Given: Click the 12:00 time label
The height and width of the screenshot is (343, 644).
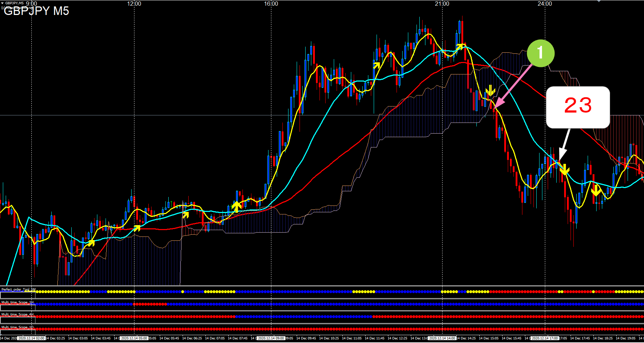Looking at the screenshot, I should point(134,4).
